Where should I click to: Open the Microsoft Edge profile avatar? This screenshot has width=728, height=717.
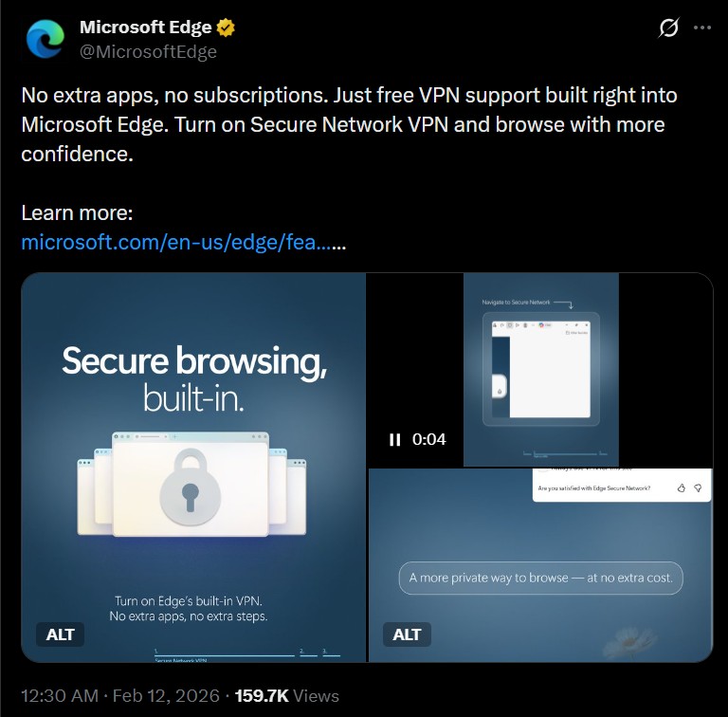pos(44,40)
